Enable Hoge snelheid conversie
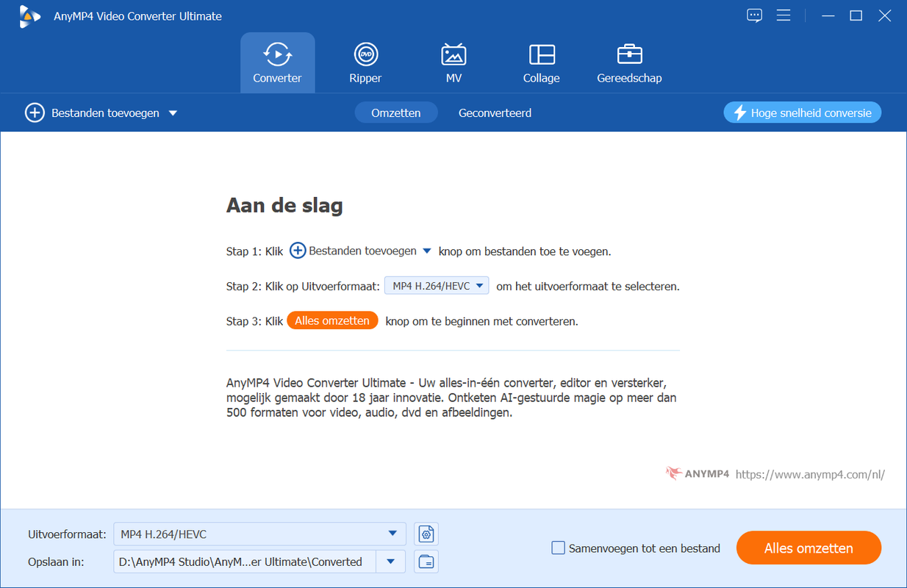 [x=802, y=112]
